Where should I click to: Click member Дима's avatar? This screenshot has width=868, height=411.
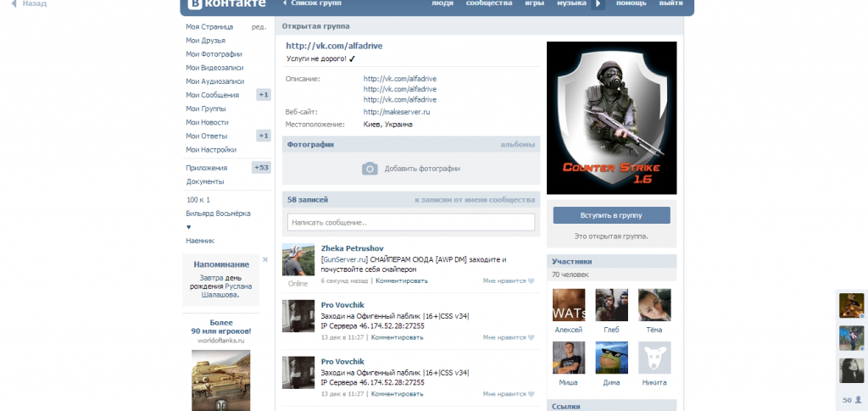[611, 358]
